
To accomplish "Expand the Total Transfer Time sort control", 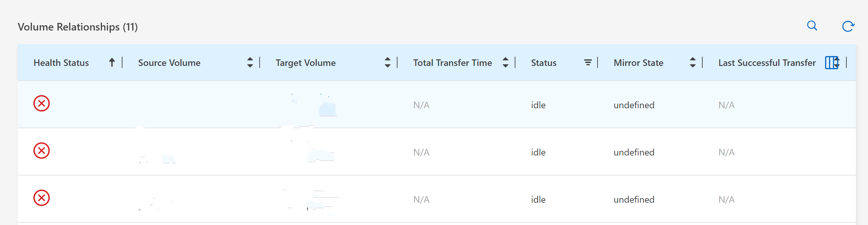I will 505,63.
